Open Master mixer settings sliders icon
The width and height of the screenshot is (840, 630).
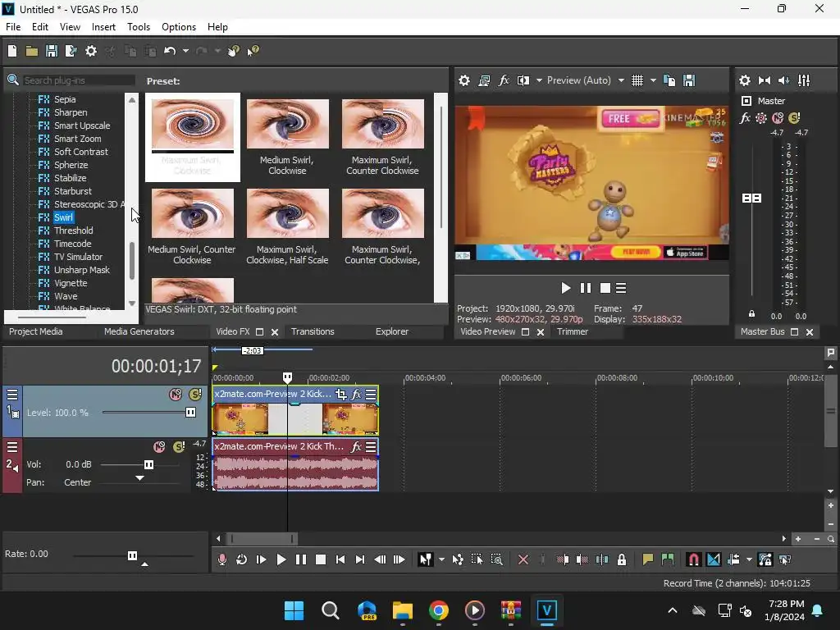(x=804, y=80)
